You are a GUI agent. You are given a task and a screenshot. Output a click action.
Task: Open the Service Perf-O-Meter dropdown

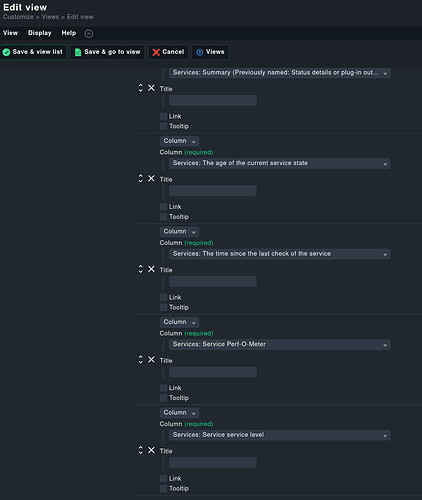(x=280, y=344)
